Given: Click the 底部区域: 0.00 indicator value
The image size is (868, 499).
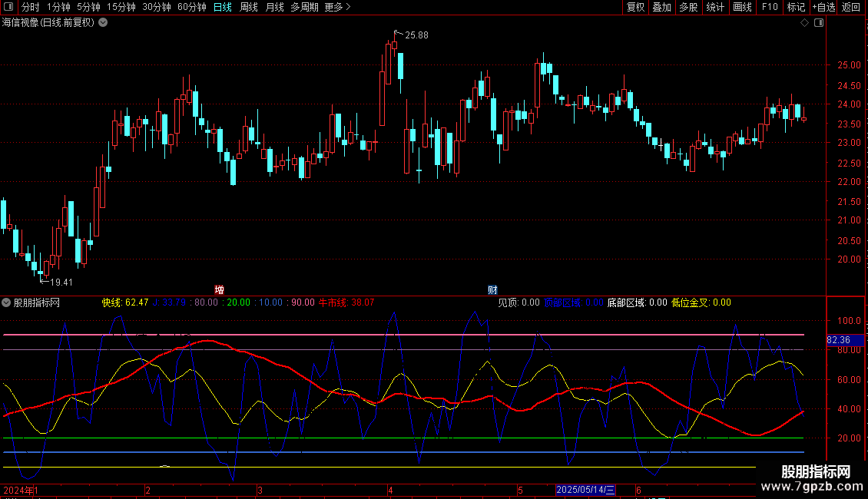Looking at the screenshot, I should [x=637, y=302].
